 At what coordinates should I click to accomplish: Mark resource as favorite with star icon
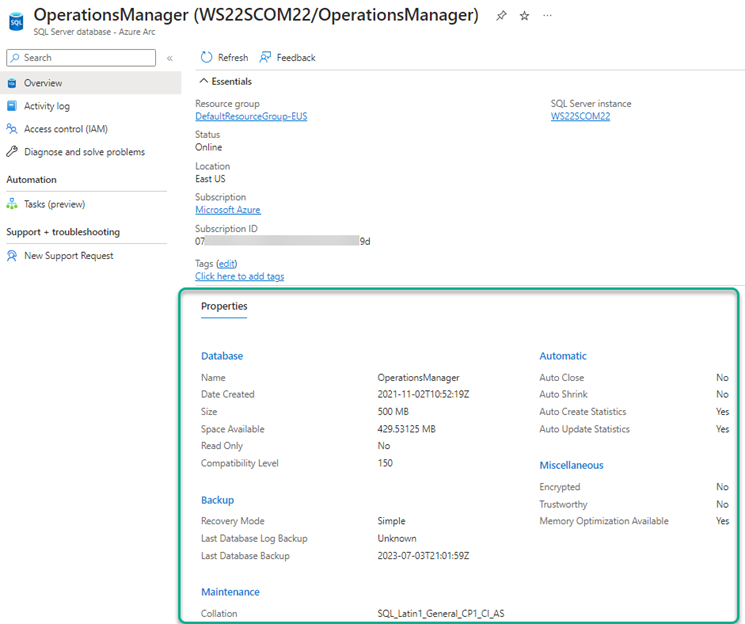click(x=525, y=16)
